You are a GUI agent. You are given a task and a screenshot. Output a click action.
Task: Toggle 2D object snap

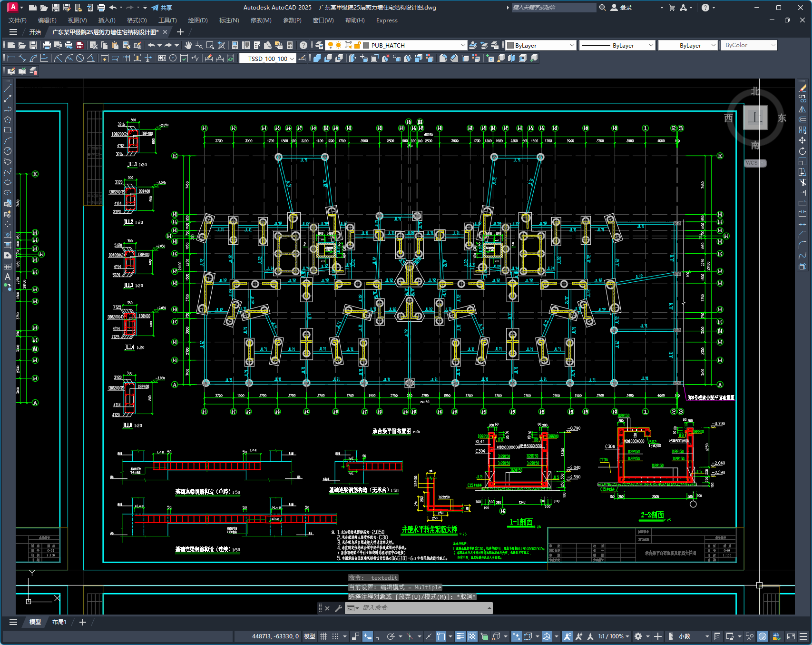point(441,636)
